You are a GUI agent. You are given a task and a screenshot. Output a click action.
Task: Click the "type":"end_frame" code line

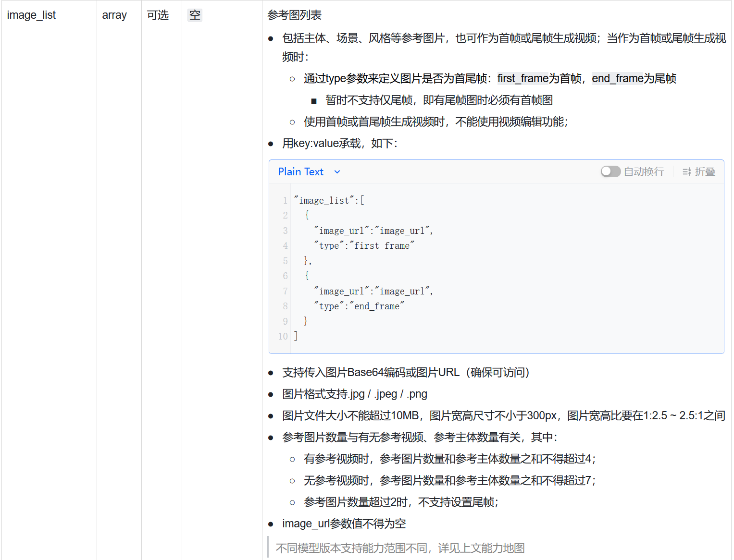359,306
